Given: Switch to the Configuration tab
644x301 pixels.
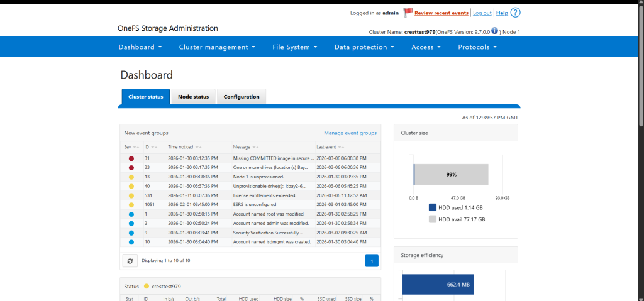Looking at the screenshot, I should [x=241, y=97].
